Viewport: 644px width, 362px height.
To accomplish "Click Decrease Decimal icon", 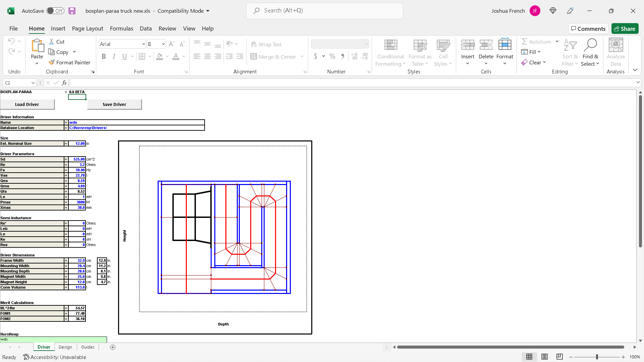I will coord(365,56).
